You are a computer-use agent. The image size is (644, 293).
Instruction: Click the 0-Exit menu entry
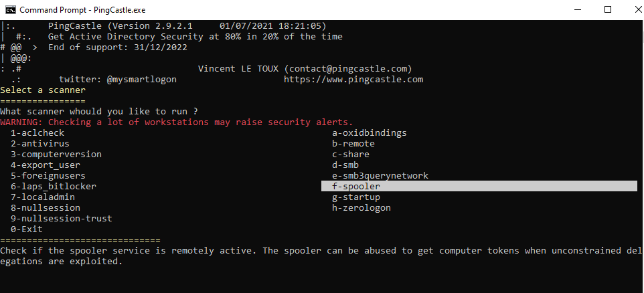27,229
